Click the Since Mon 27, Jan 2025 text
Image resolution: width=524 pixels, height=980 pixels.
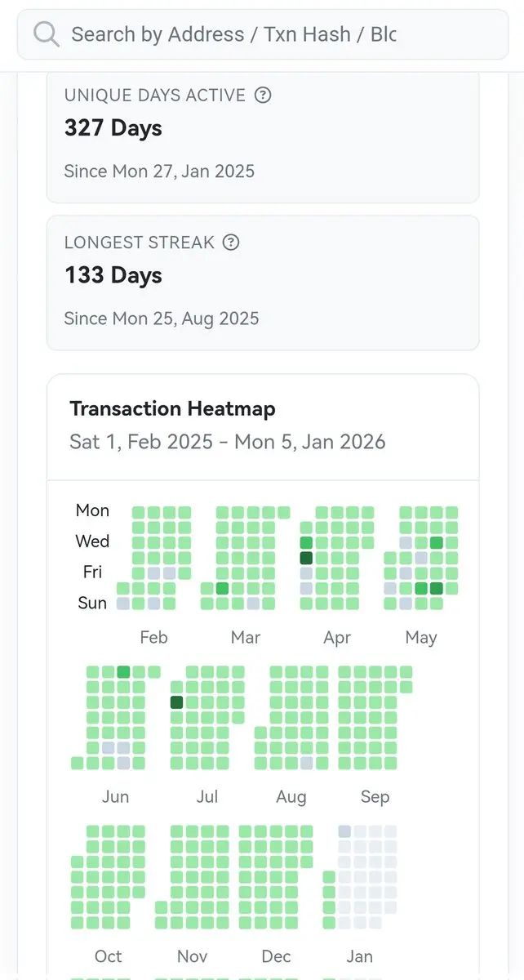tap(159, 171)
